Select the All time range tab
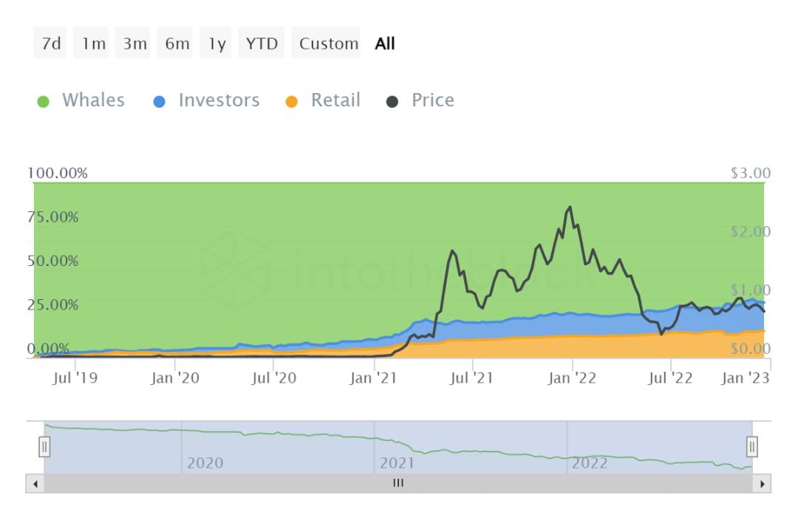The height and width of the screenshot is (532, 798). tap(385, 44)
